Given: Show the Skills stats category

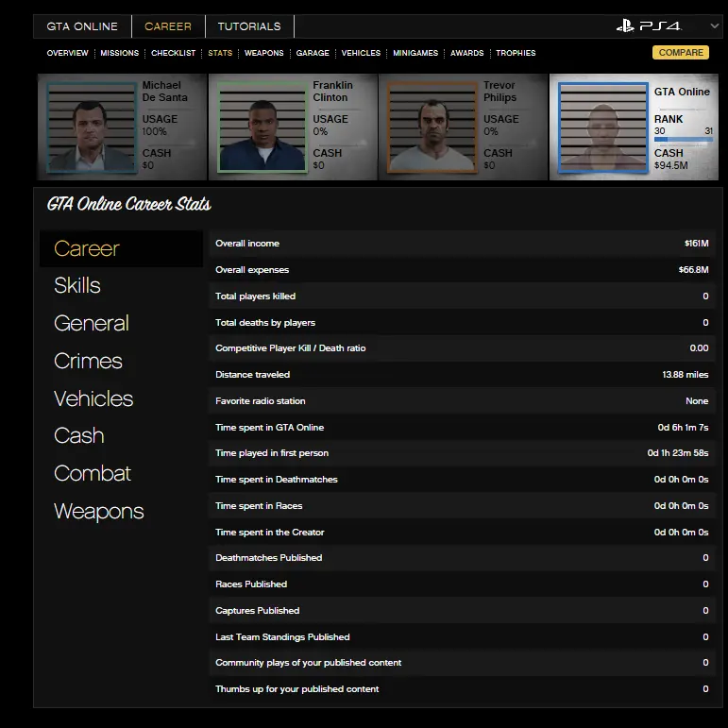Looking at the screenshot, I should (x=77, y=286).
